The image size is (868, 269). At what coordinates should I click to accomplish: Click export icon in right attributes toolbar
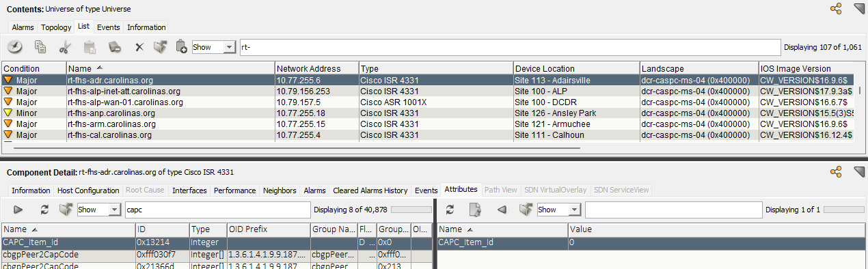[x=526, y=210]
